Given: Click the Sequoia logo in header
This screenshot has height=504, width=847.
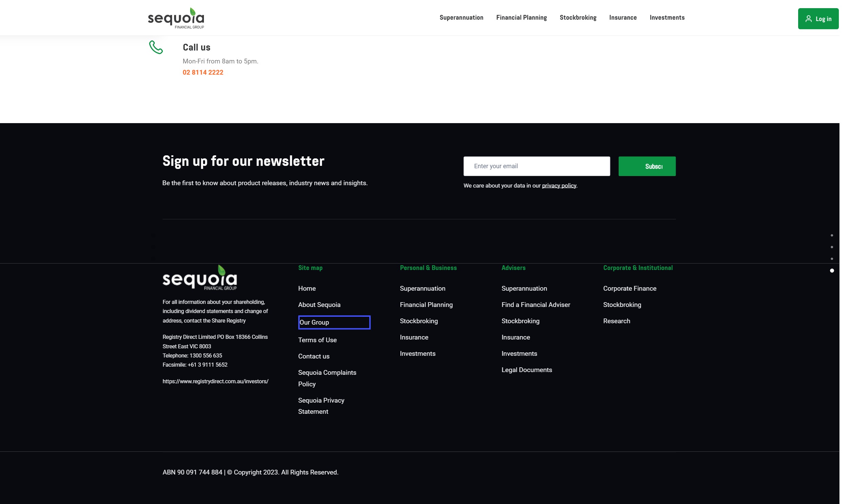Looking at the screenshot, I should coord(176,18).
